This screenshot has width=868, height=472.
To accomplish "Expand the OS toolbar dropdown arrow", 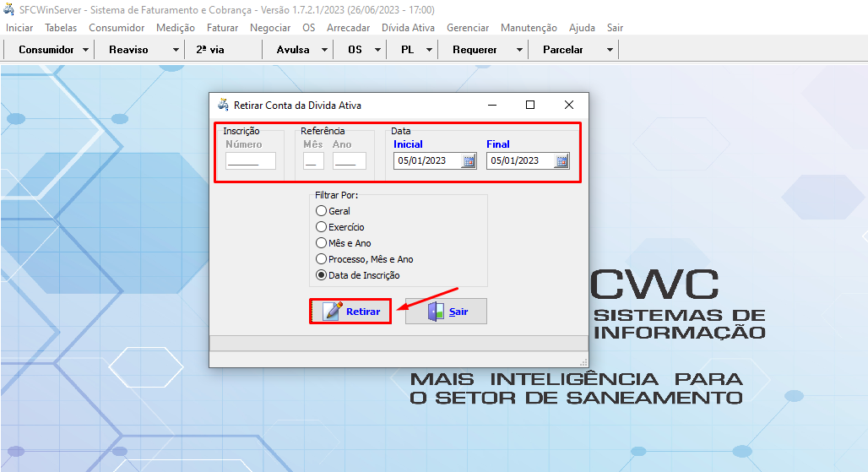I will 377,50.
